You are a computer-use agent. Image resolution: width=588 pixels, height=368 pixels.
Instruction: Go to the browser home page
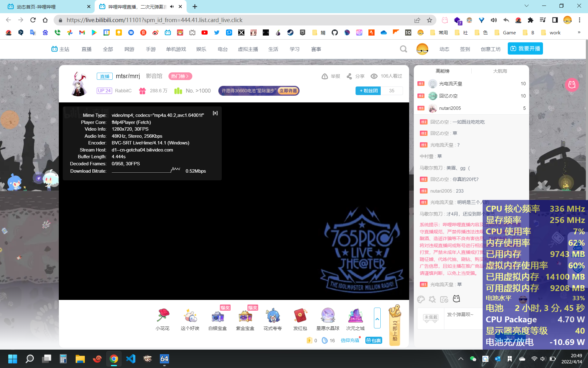[x=45, y=20]
